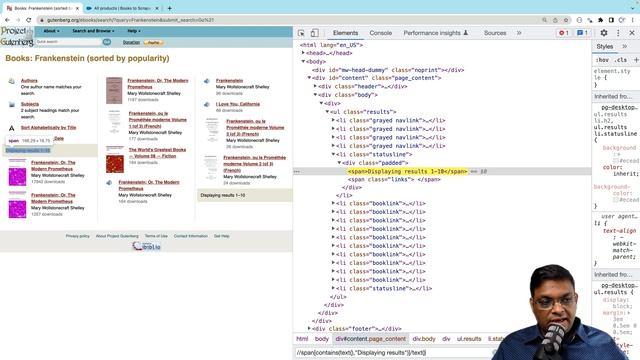Click the zoom magnifier icon in address bar

[544, 20]
